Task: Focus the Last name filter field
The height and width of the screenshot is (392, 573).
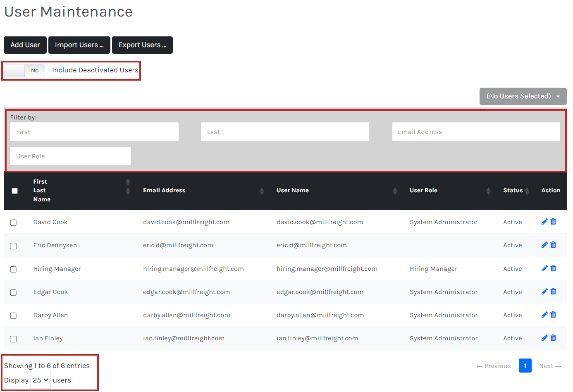Action: pyautogui.click(x=285, y=132)
